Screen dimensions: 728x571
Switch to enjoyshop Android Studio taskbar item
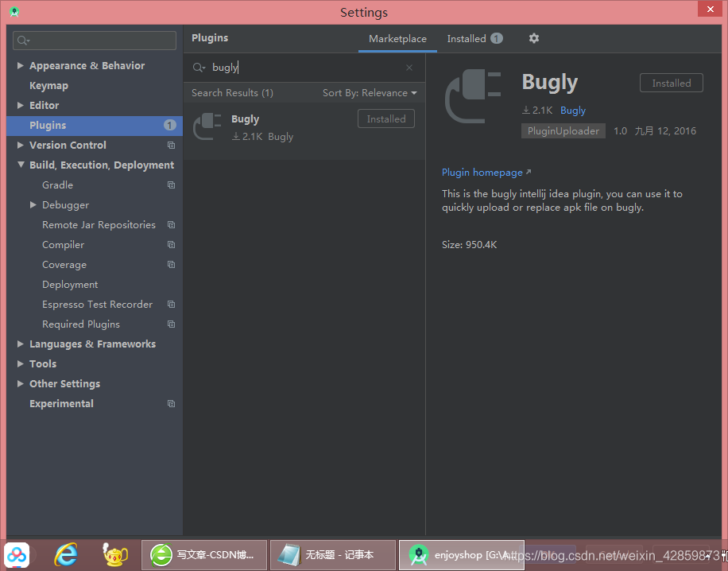click(462, 555)
